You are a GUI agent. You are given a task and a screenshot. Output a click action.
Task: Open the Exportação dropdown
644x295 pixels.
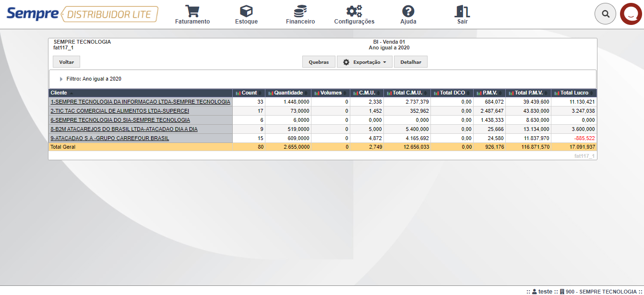365,62
